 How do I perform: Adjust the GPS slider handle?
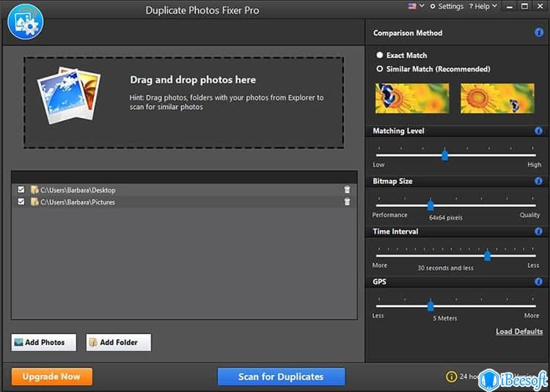[x=430, y=306]
